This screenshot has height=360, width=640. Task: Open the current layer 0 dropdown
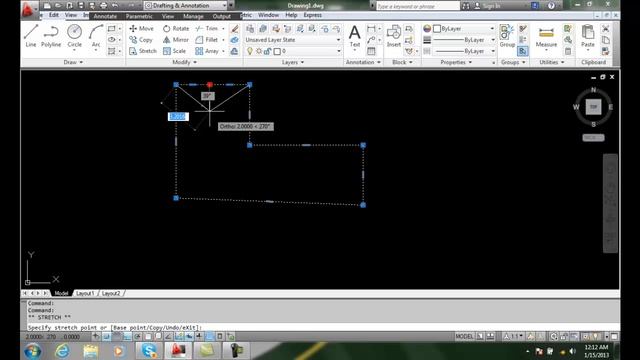(x=293, y=51)
